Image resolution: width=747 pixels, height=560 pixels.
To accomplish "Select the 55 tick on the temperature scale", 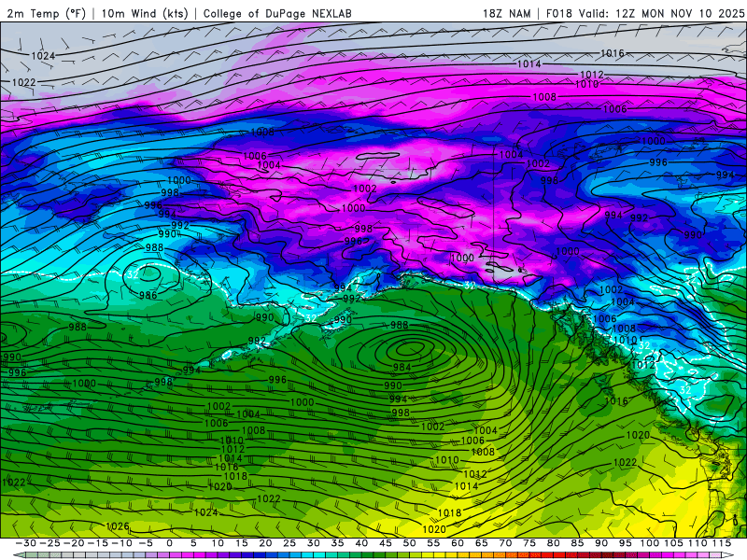I will [x=433, y=543].
